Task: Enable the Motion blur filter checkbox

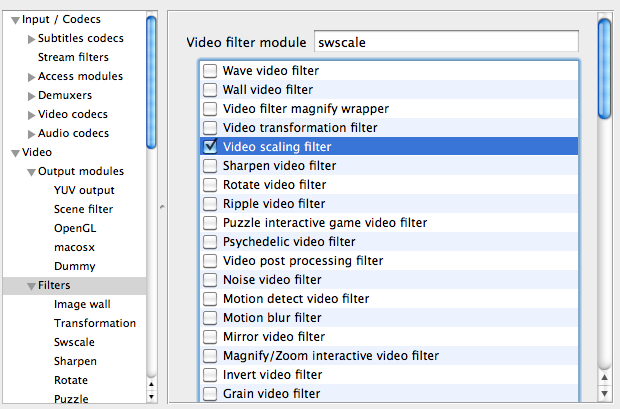Action: 210,318
